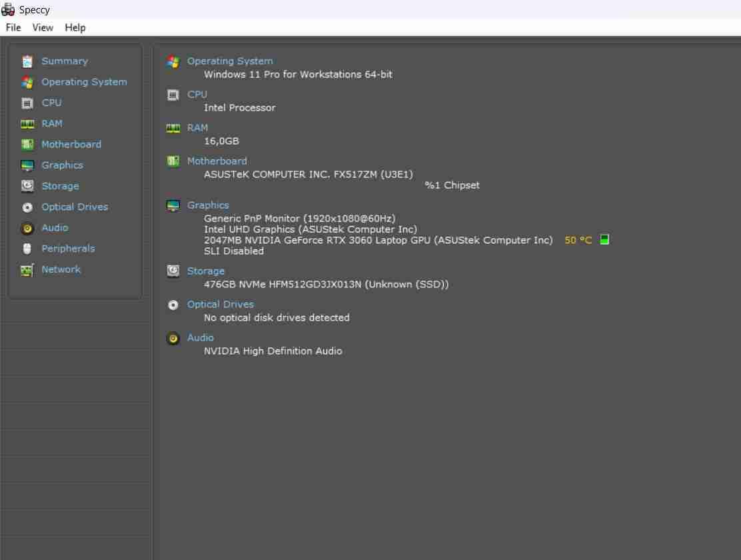This screenshot has height=560, width=741.
Task: Click the Storage heading in main panel
Action: 205,271
